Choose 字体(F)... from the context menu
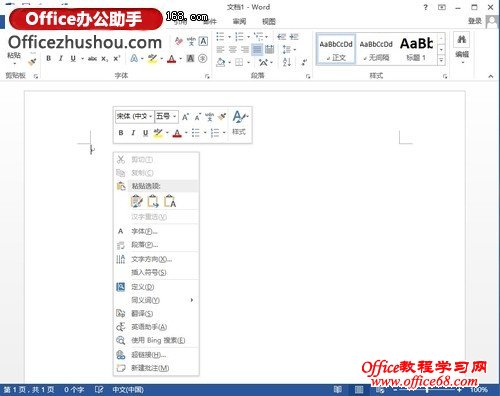Screen dimensions: 500x396 tap(156, 231)
